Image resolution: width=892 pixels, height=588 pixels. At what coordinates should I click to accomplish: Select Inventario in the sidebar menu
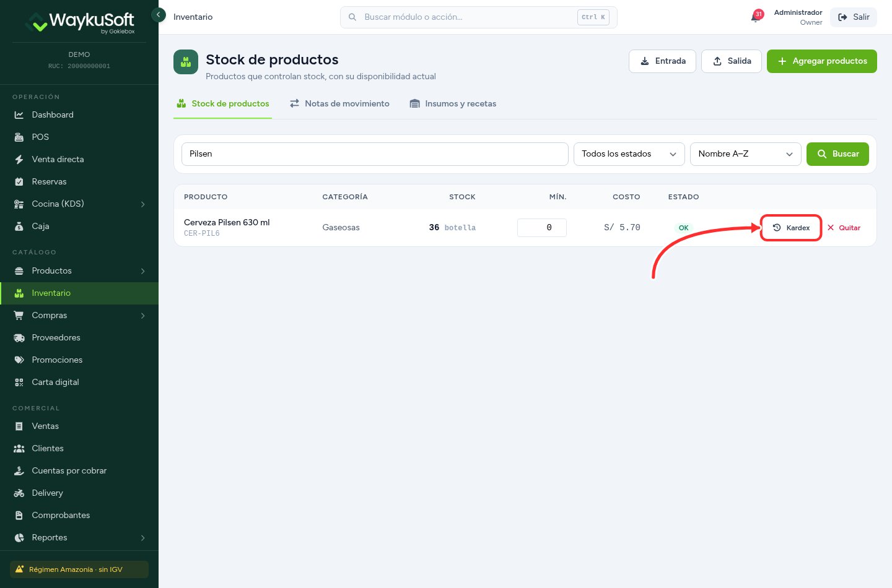(79, 293)
